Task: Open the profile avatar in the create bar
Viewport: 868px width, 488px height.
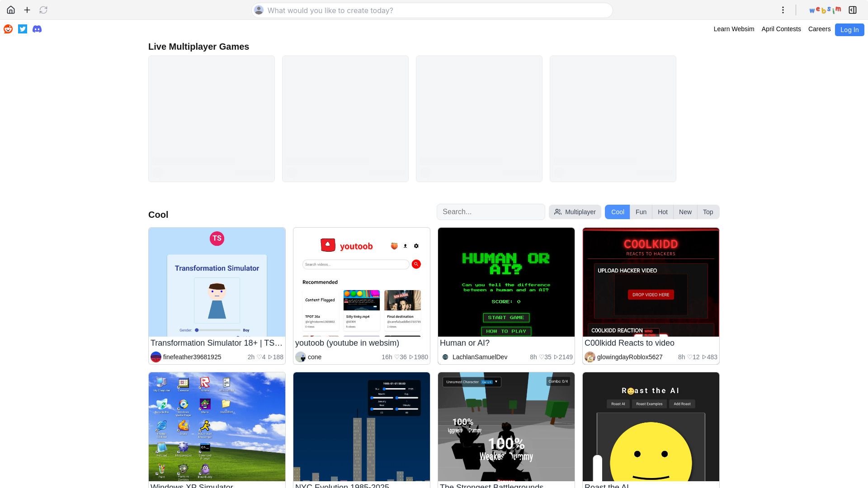Action: coord(259,10)
